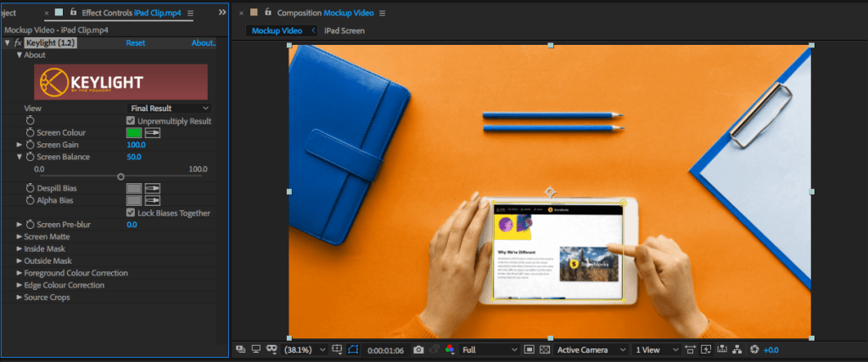Click the Fast Previews lightning icon
868x362 pixels.
coord(705,349)
